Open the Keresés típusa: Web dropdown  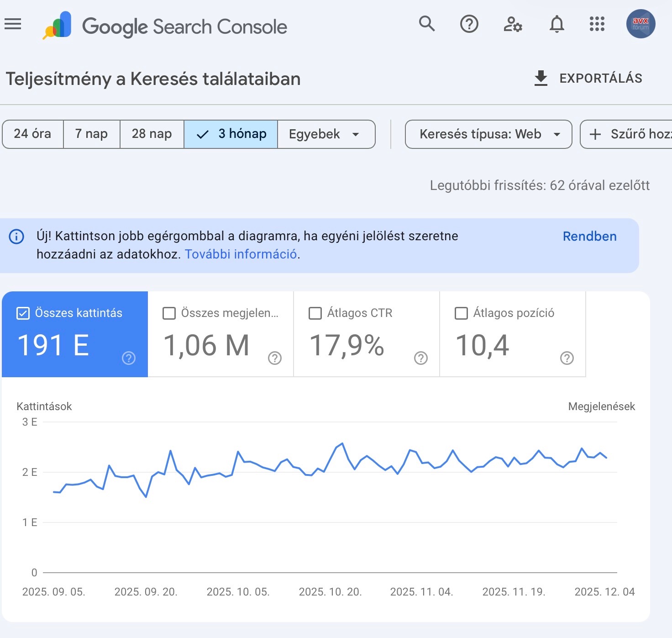coord(488,134)
